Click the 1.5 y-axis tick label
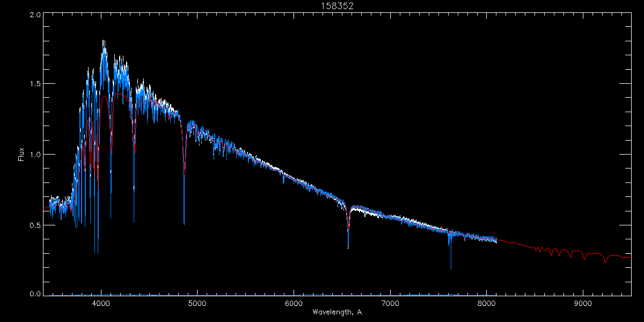Viewport: 644px width, 322px height. pos(35,84)
